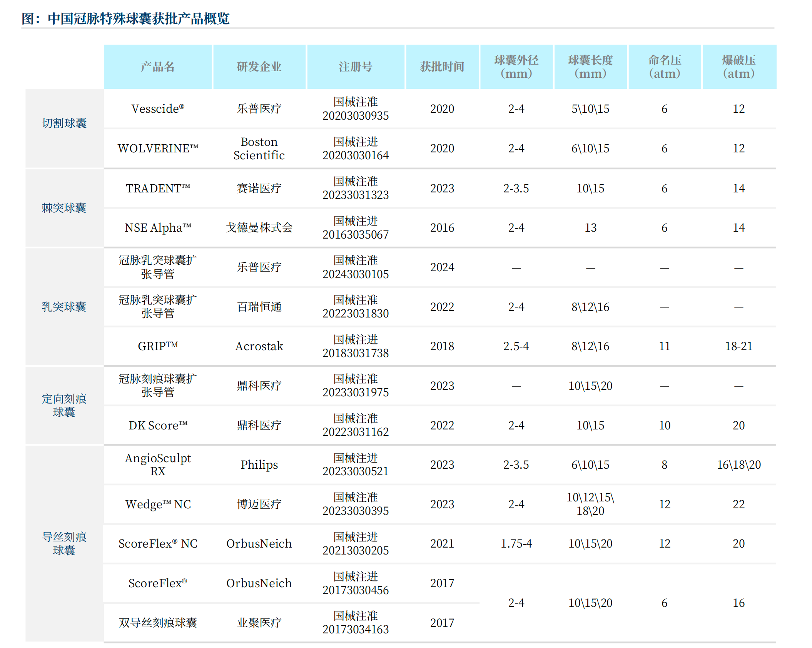Select the 注册号 header cell
Viewport: 812px width, 648px height.
click(x=355, y=67)
